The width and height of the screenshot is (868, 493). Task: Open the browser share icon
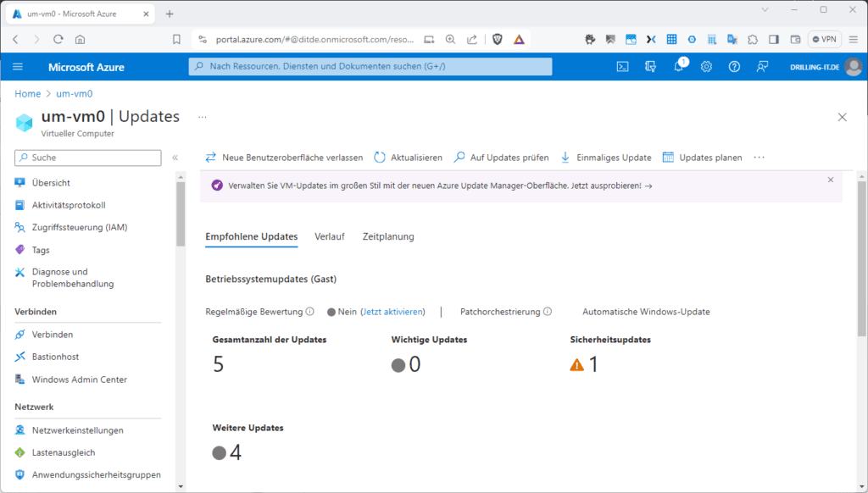471,39
